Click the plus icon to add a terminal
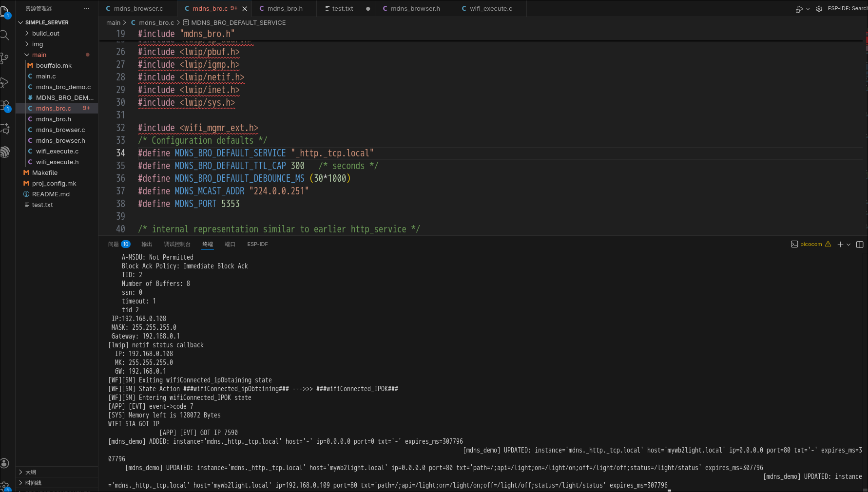 840,245
